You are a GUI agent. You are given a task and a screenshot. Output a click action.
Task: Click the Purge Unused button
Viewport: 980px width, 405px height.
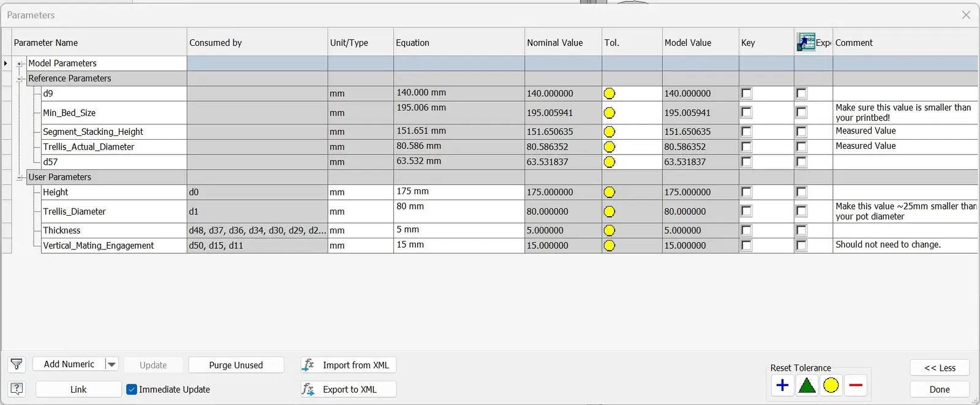coord(236,365)
